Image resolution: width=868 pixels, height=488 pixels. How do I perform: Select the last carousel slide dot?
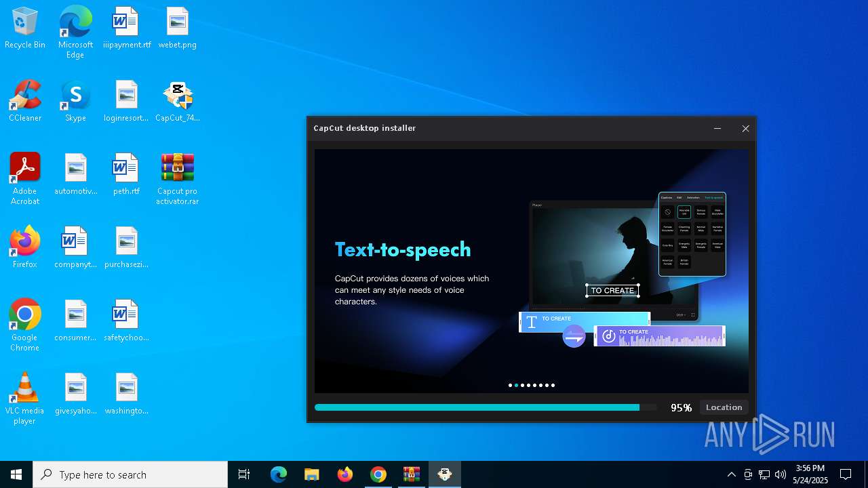click(x=553, y=385)
